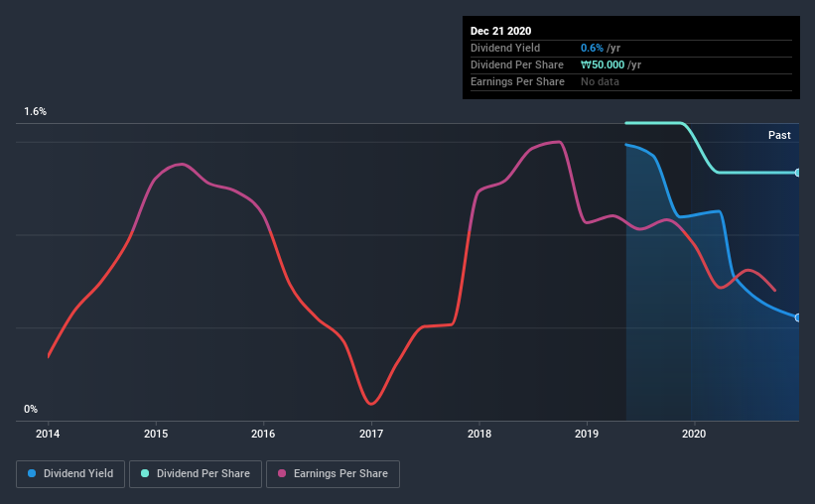Toggle the Dividend Per Share legend button
This screenshot has height=504, width=815.
(x=196, y=474)
